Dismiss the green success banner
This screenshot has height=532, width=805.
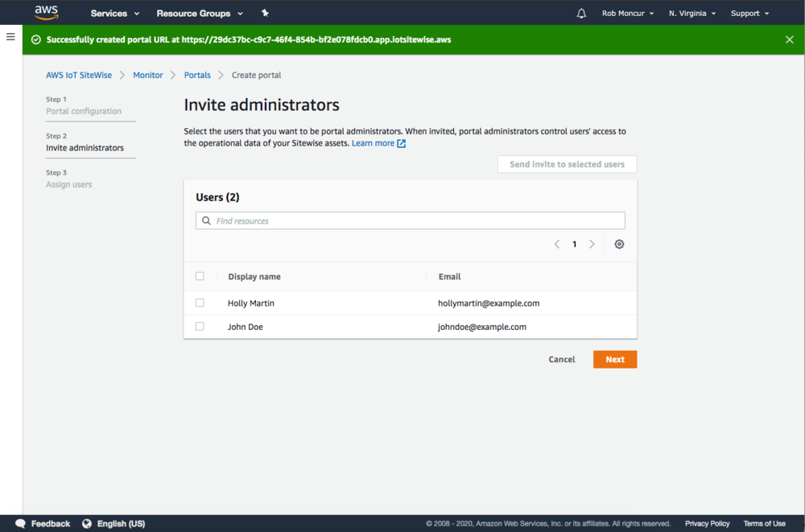789,39
